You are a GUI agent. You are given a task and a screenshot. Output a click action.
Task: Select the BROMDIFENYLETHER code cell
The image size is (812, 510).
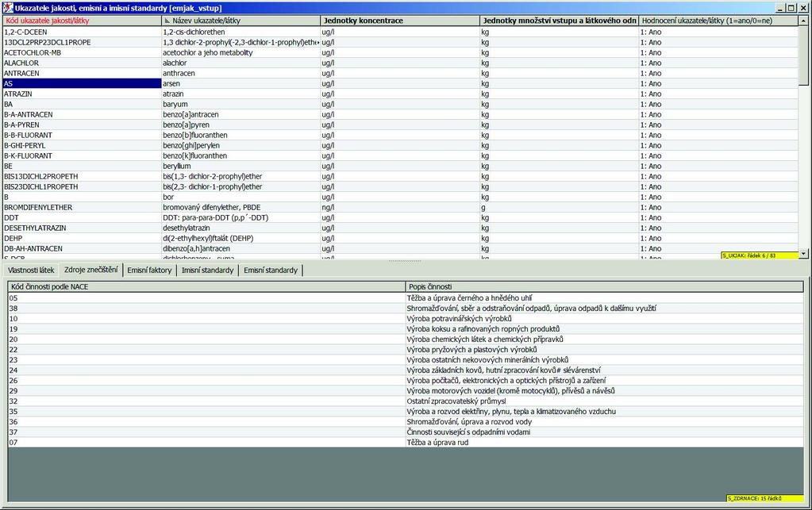[82, 208]
